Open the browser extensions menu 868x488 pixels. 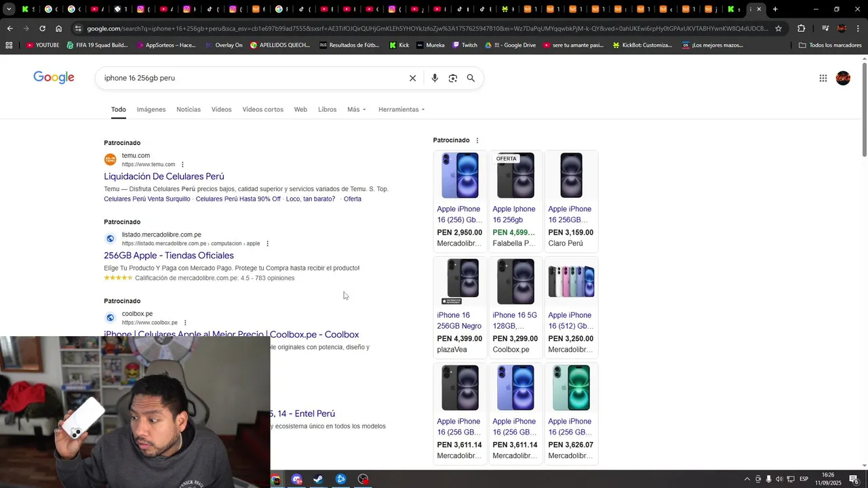(x=801, y=28)
